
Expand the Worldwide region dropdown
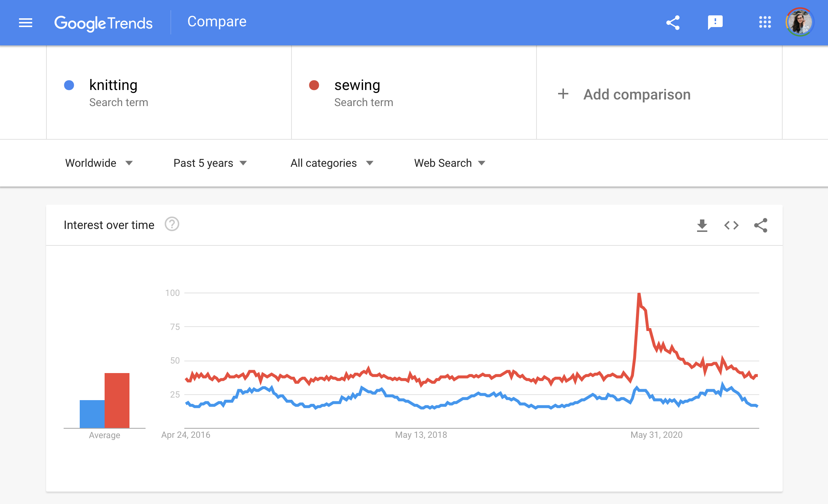pos(99,163)
